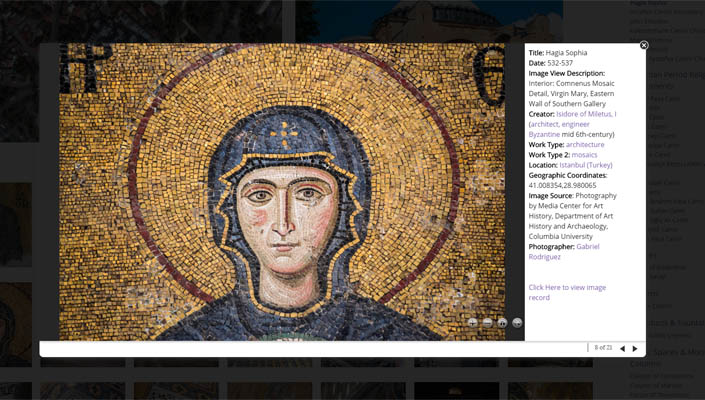
Task: Click the Title: Hagia Sophia text
Action: click(x=558, y=53)
